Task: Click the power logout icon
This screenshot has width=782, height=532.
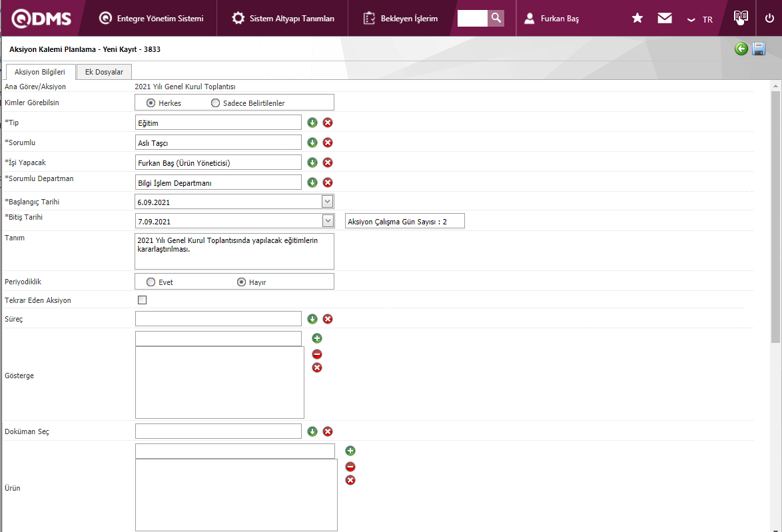Action: [x=769, y=18]
